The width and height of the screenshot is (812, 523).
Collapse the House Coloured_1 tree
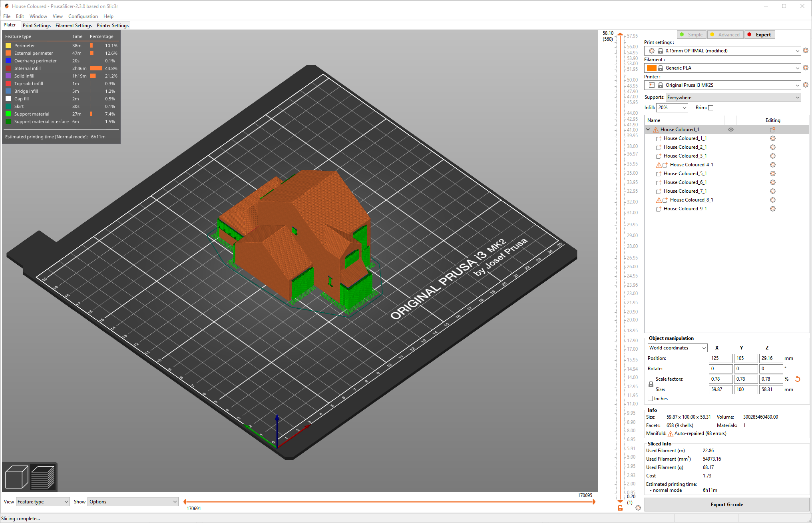click(x=648, y=130)
